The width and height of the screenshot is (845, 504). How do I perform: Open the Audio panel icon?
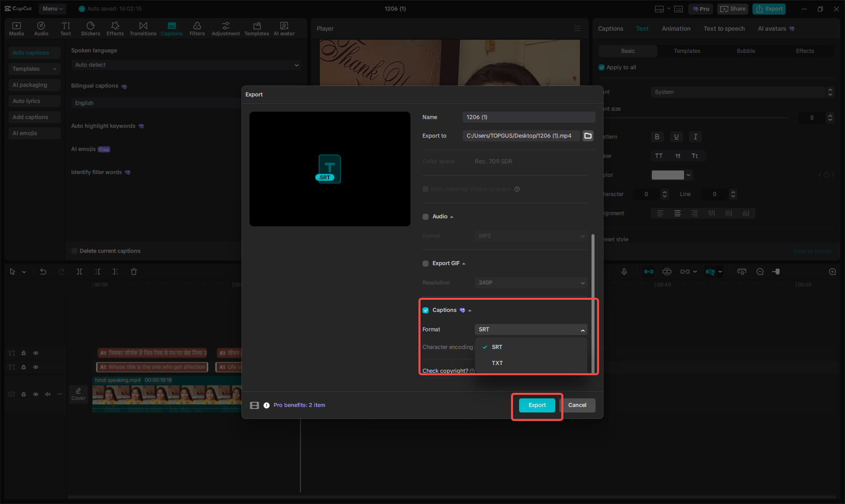pyautogui.click(x=41, y=29)
